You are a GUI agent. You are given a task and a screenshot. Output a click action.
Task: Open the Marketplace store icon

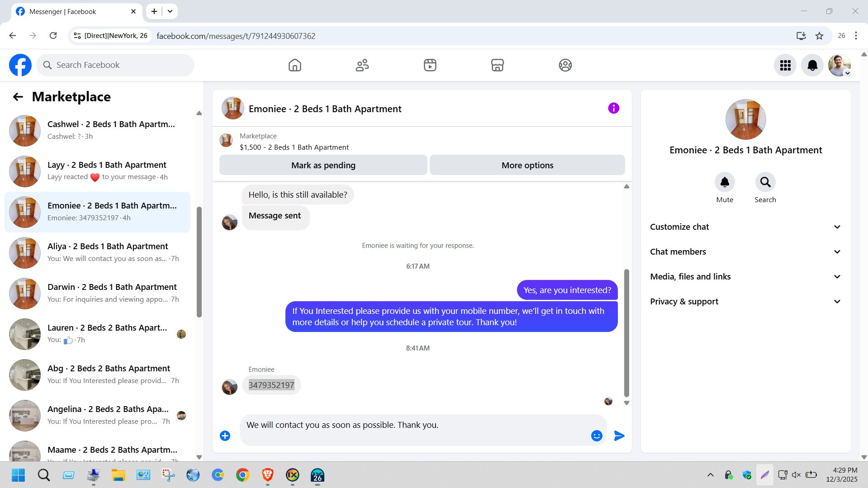(497, 65)
